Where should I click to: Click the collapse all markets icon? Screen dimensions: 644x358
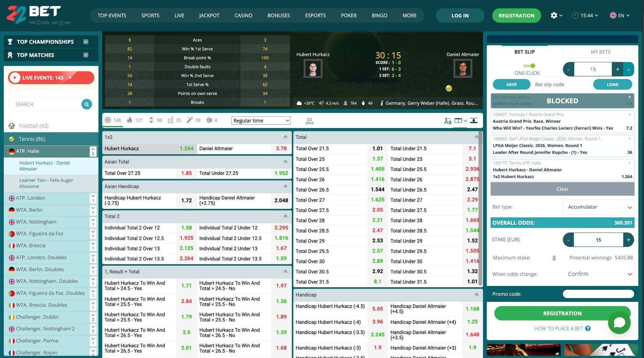click(x=474, y=120)
